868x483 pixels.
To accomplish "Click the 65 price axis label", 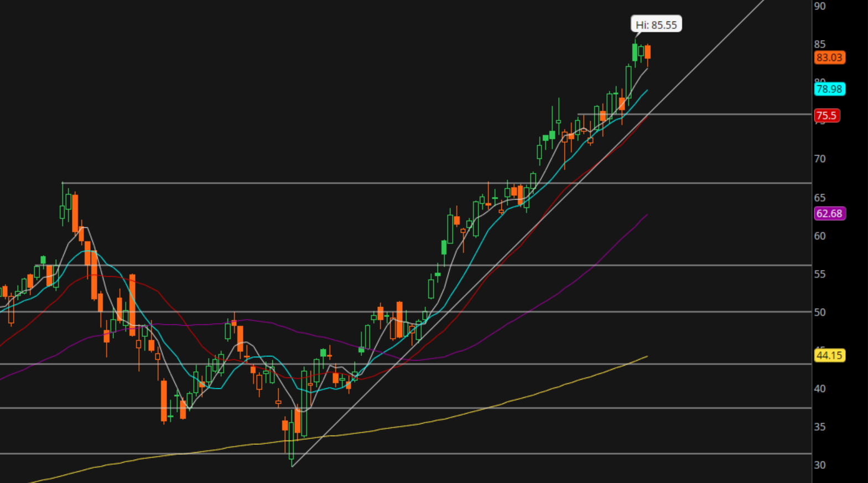I will click(820, 198).
